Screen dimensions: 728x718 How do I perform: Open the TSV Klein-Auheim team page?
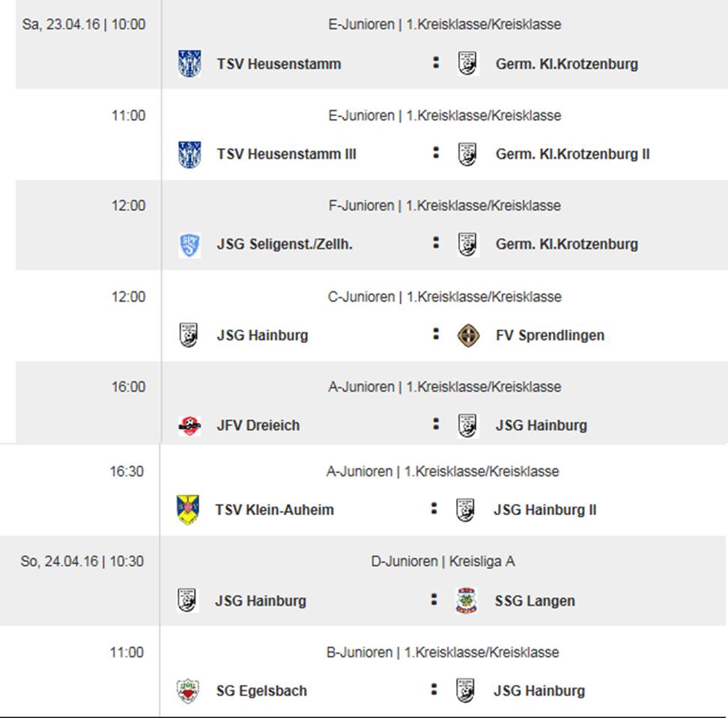(274, 510)
